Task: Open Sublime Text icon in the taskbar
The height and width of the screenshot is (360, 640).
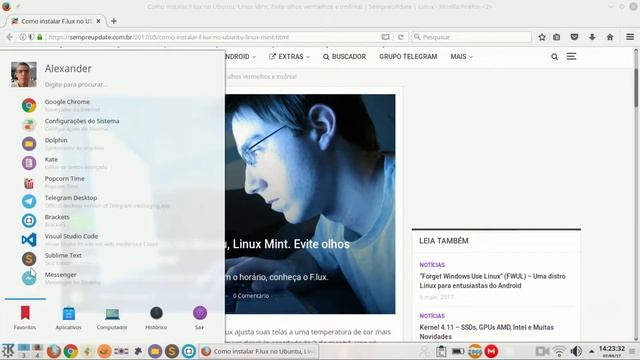Action: (172, 351)
